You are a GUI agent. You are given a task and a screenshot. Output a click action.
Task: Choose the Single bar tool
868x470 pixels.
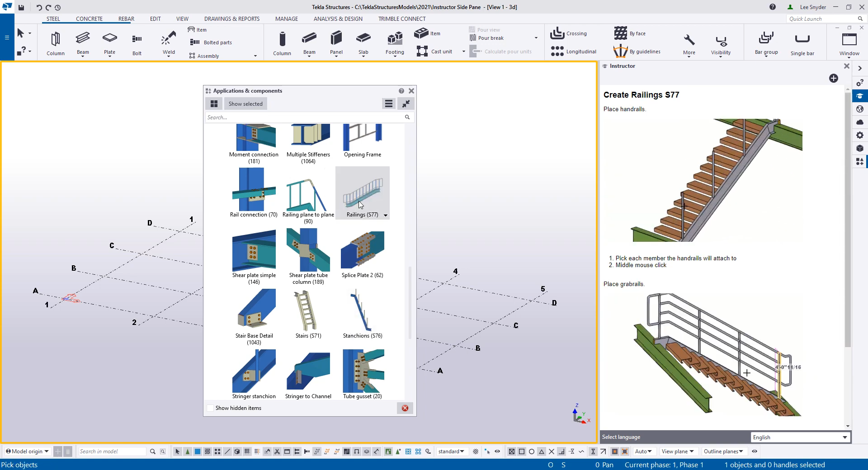pos(802,43)
